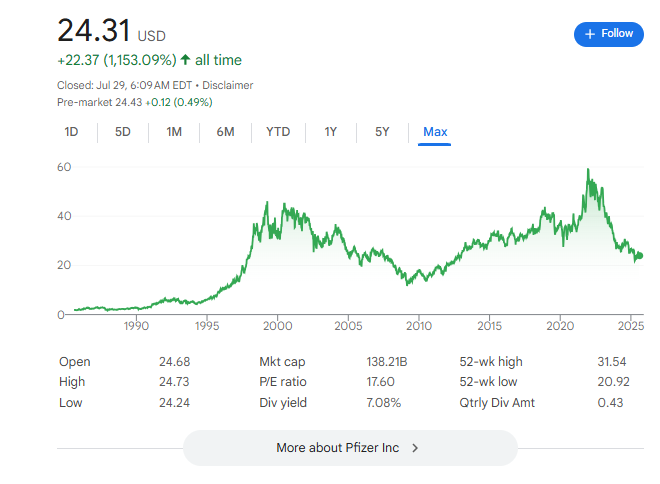Click the +22.37 (1,153.09%) change text
The image size is (660, 484).
pyautogui.click(x=117, y=60)
